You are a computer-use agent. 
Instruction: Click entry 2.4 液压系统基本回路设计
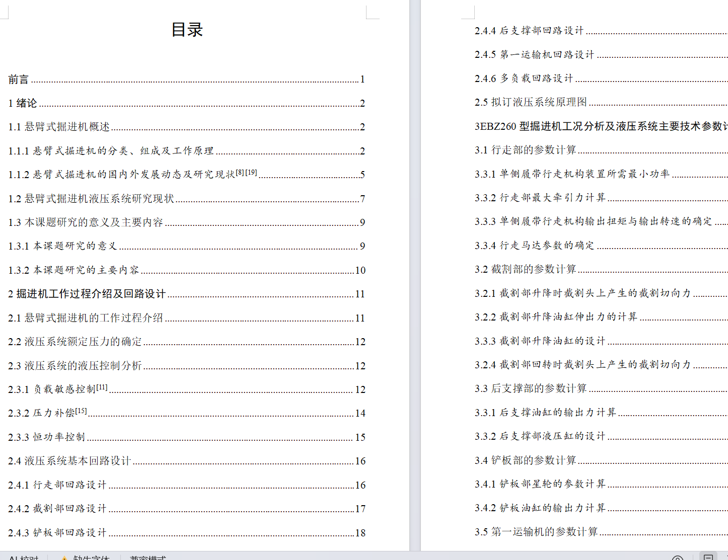coord(186,461)
